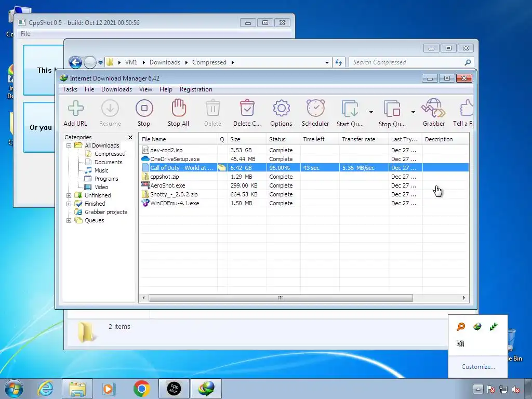Select the Video category
Image resolution: width=532 pixels, height=399 pixels.
(101, 187)
